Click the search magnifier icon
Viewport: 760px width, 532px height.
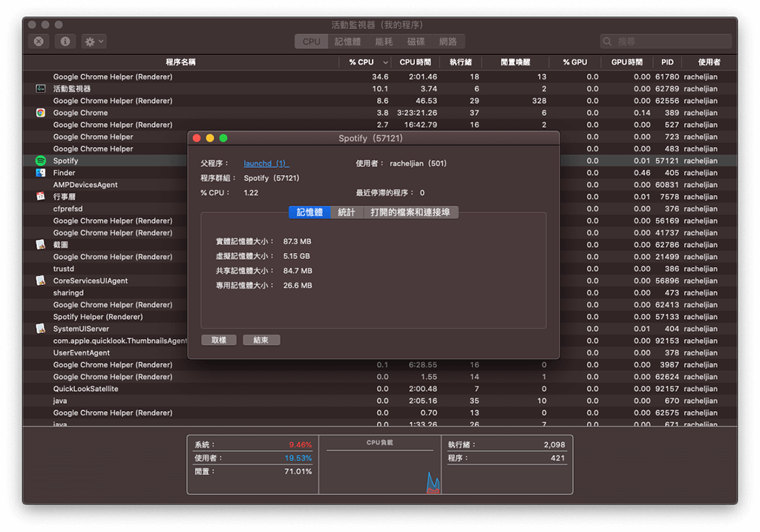coord(607,42)
